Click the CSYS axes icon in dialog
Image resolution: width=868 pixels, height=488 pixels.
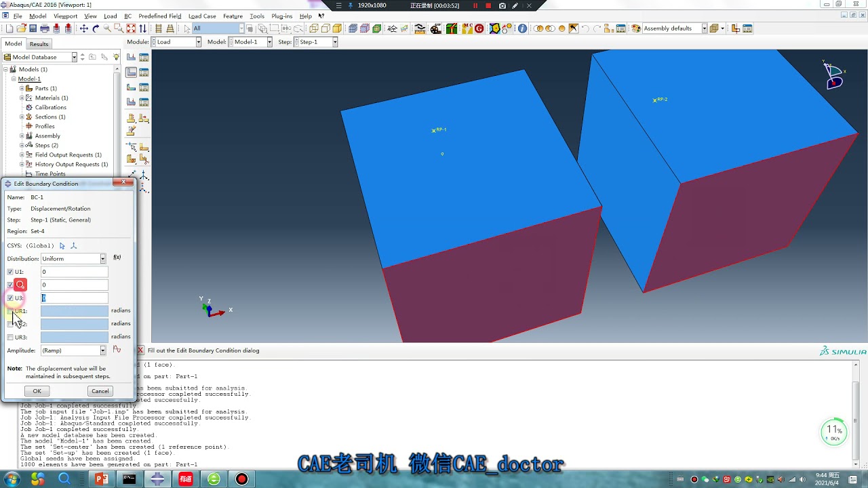(74, 245)
